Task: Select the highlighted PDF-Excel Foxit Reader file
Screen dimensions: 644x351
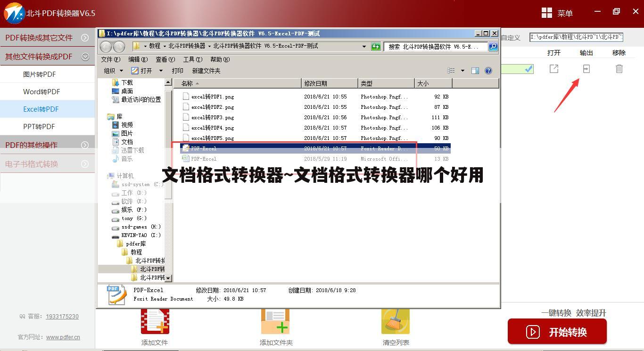Action: 315,148
